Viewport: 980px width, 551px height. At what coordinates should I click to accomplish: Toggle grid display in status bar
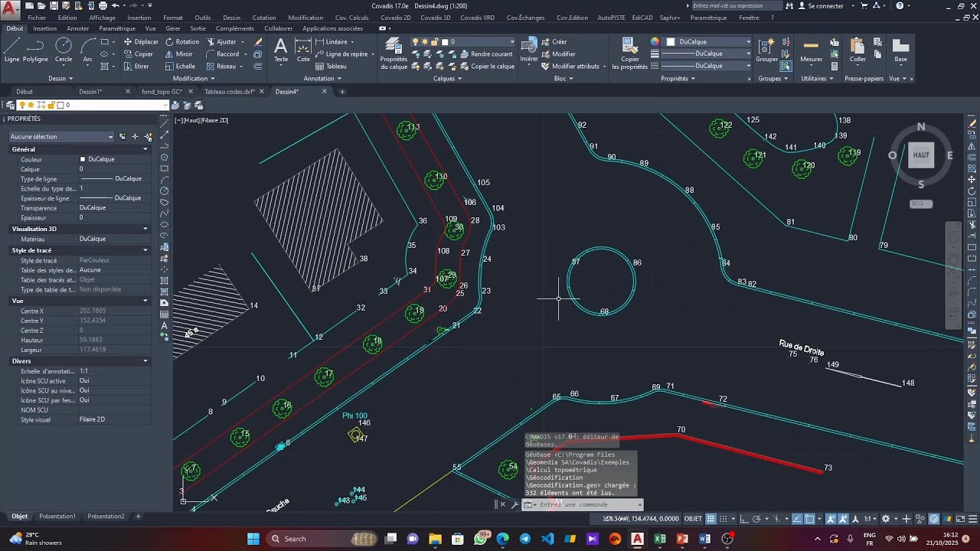click(x=710, y=518)
